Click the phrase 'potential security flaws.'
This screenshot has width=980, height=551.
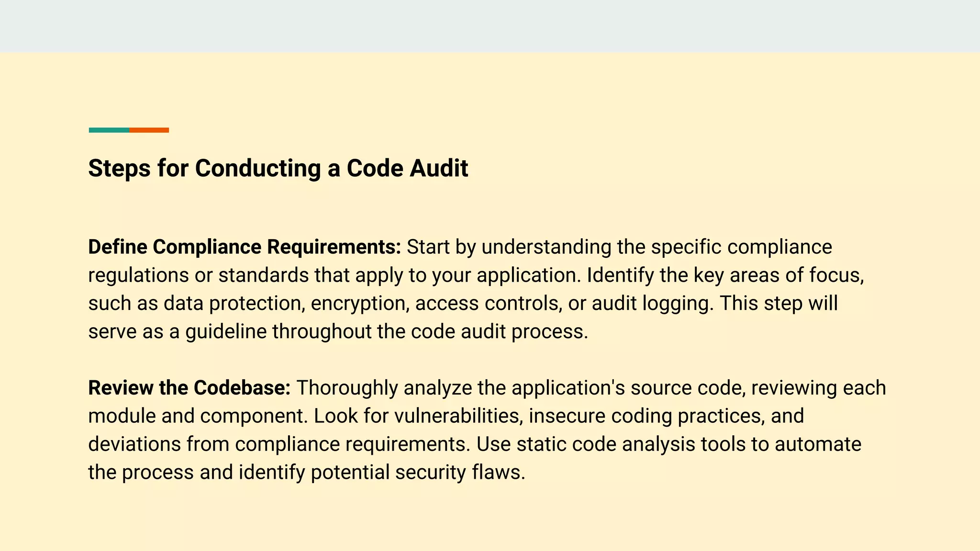pos(418,473)
